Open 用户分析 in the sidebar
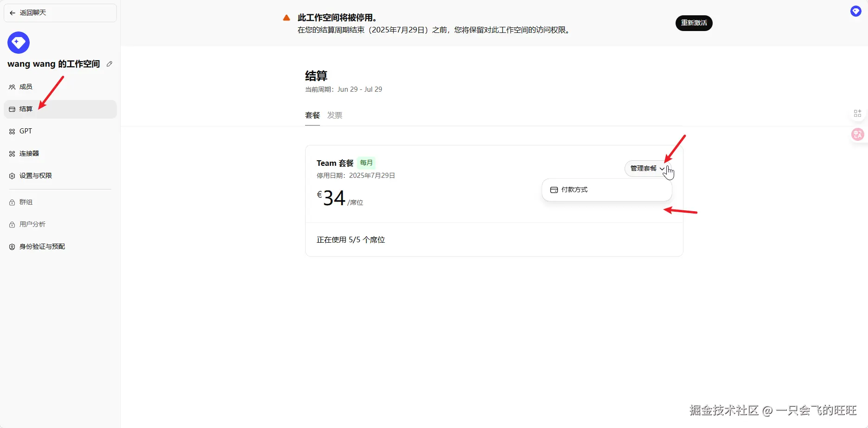 pos(60,225)
